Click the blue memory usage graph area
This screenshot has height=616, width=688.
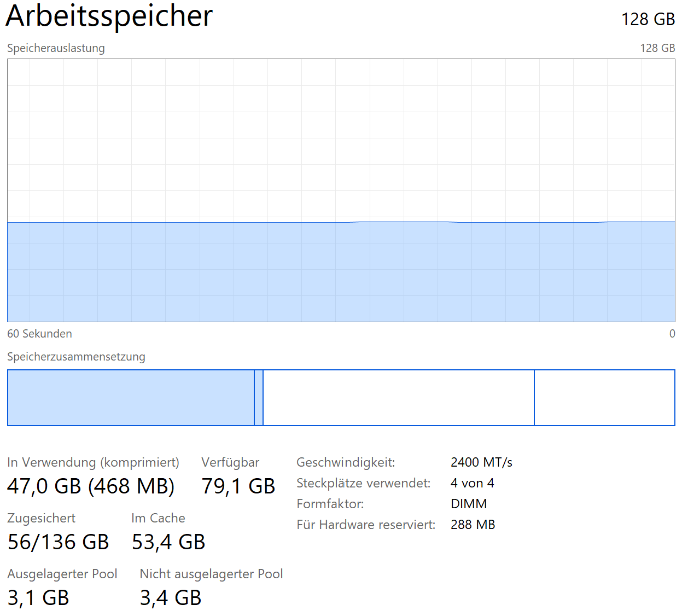pyautogui.click(x=341, y=271)
